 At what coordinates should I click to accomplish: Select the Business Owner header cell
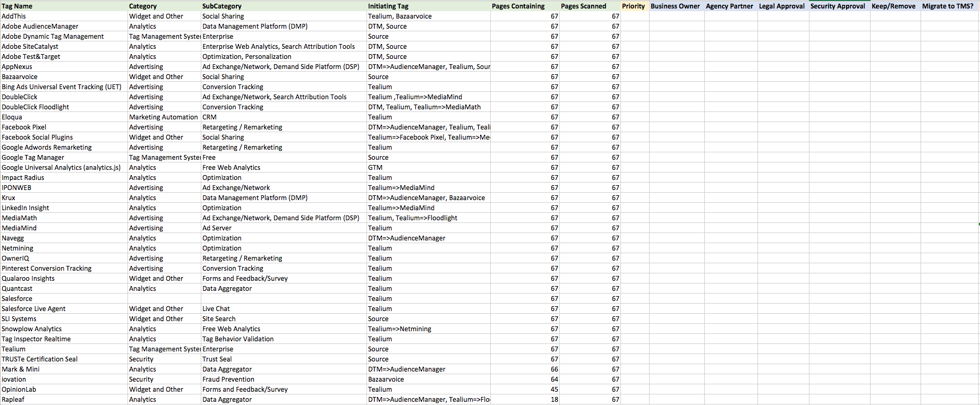[x=677, y=6]
